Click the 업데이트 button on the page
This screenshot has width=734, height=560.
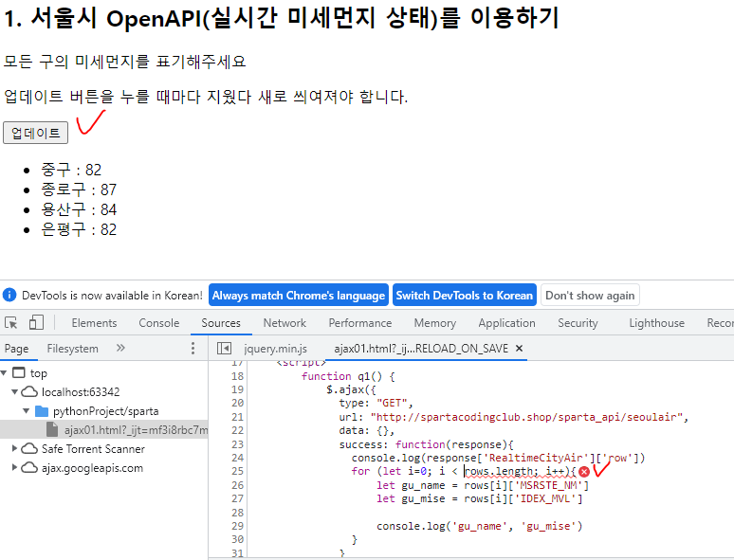coord(36,133)
